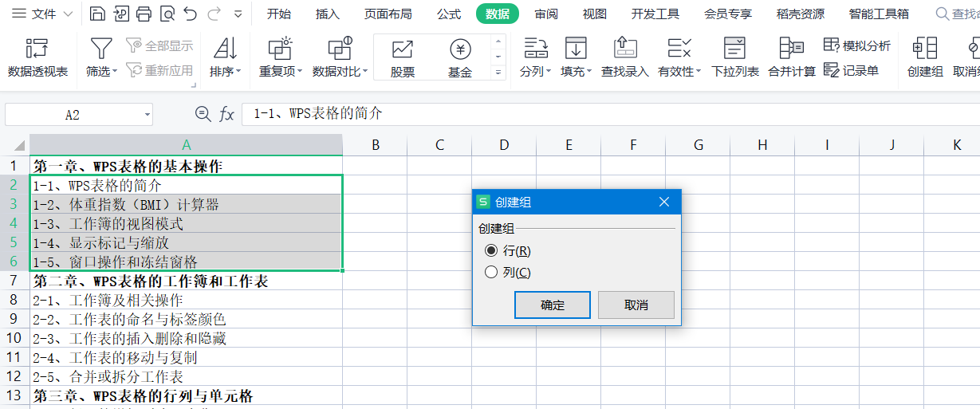The height and width of the screenshot is (409, 980).
Task: Click cell 第一章、WPS表格的基本操作
Action: click(x=187, y=167)
